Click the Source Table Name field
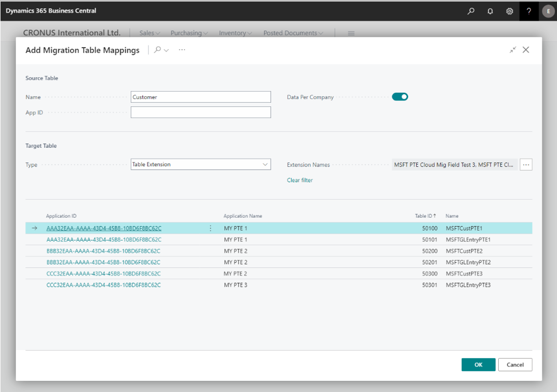This screenshot has width=557, height=392. [x=201, y=97]
